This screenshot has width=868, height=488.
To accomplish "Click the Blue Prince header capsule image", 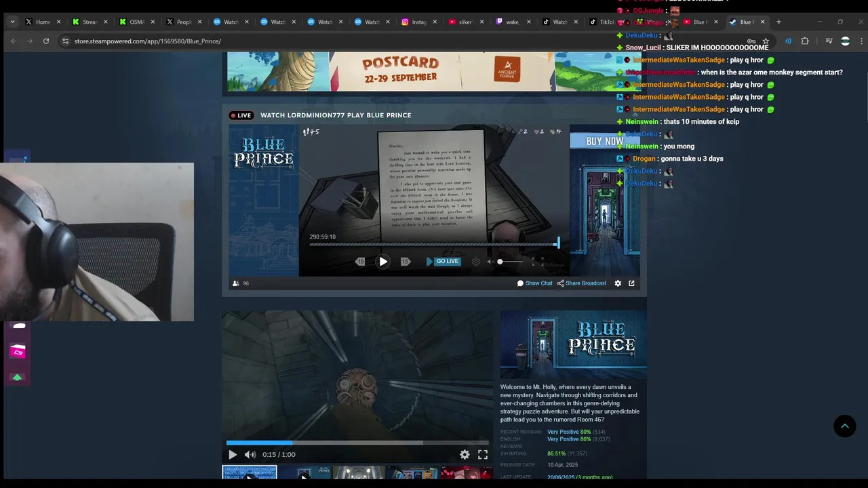I will point(574,344).
